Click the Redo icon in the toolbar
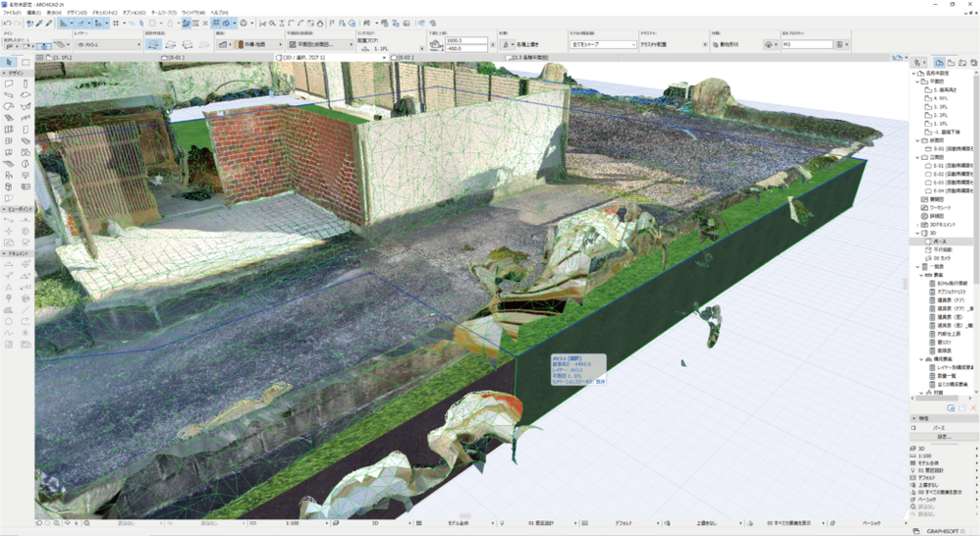The image size is (980, 536). coord(17,23)
